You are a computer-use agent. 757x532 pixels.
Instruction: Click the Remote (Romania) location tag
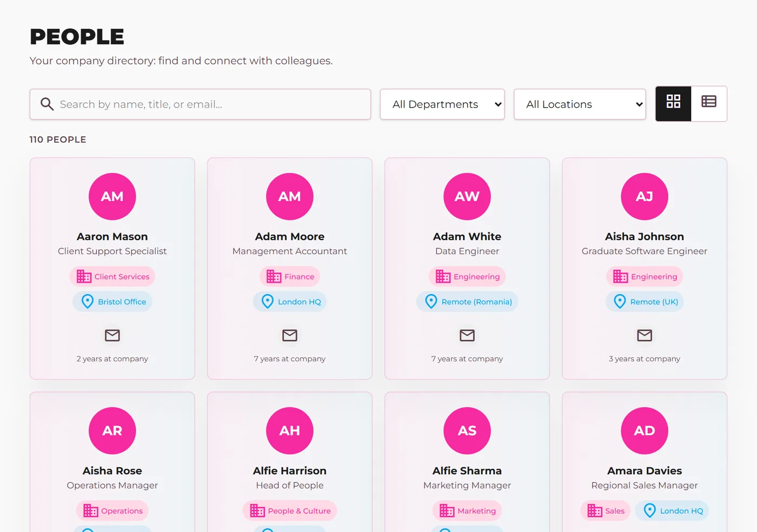click(x=467, y=302)
